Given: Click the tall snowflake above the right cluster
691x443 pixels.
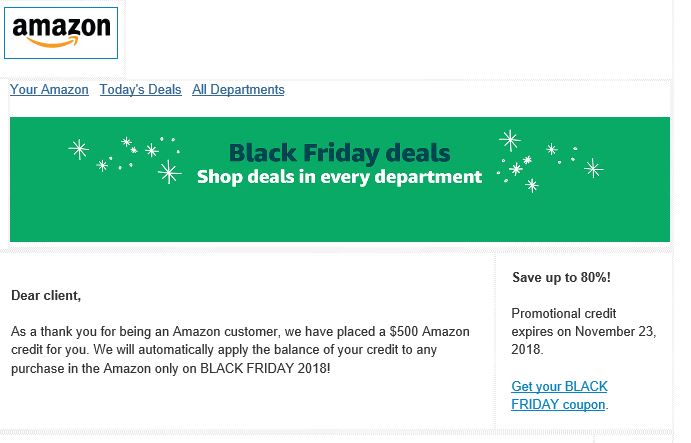Looking at the screenshot, I should tap(510, 140).
